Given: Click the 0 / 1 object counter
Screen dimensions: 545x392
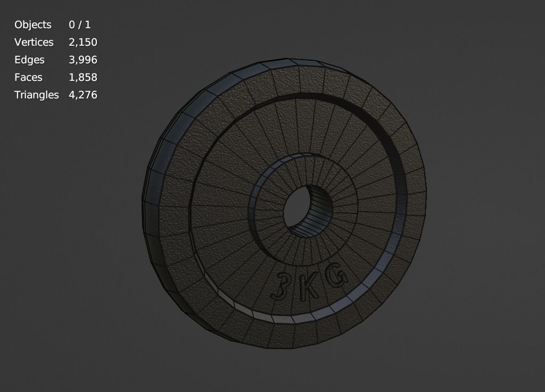Looking at the screenshot, I should [x=79, y=24].
